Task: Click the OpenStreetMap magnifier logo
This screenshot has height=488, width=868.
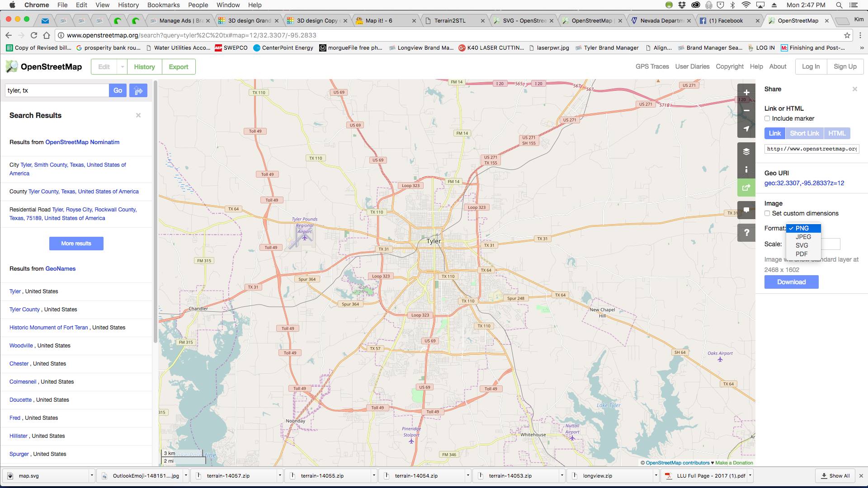Action: coord(12,67)
